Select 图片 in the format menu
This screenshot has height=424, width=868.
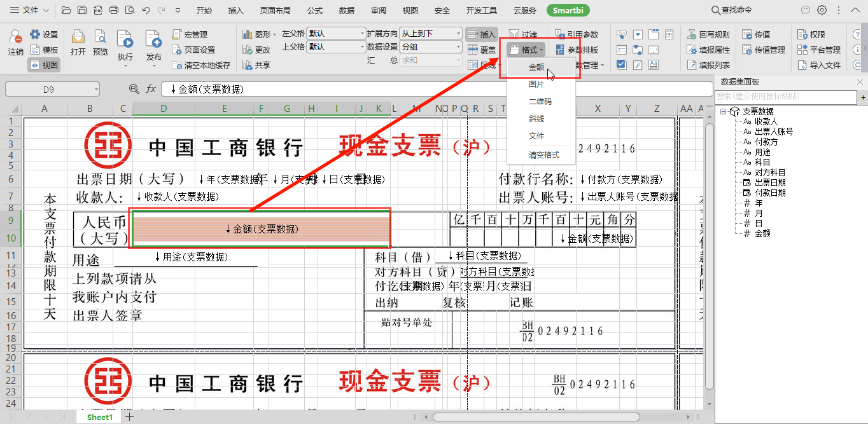point(536,84)
